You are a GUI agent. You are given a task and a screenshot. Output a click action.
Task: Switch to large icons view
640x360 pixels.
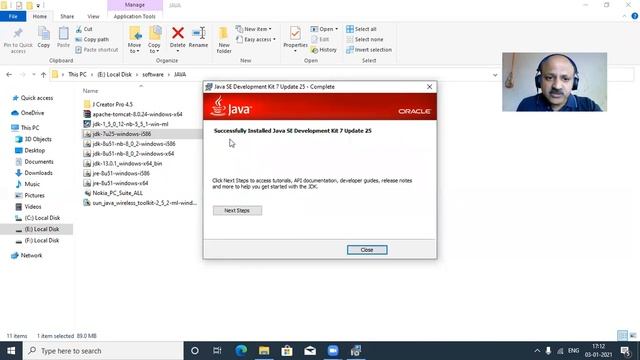pyautogui.click(x=633, y=336)
